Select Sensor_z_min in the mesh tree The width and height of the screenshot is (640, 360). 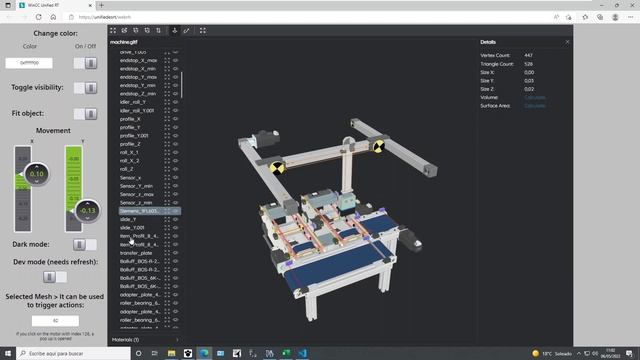136,203
